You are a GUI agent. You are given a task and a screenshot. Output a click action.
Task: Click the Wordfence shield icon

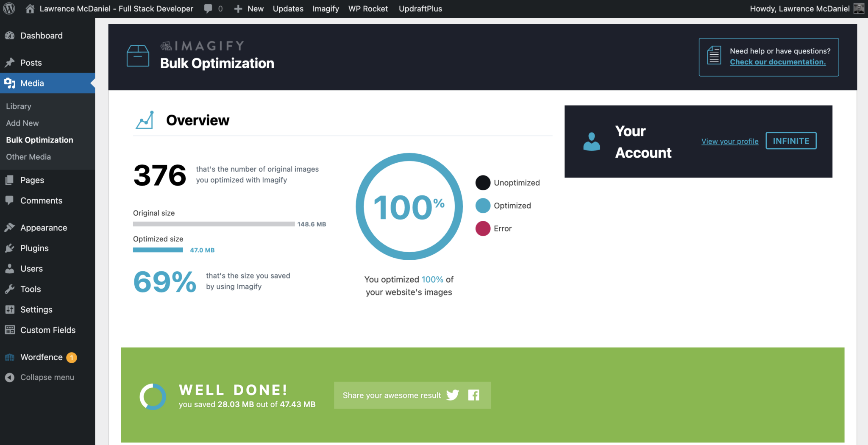pos(10,357)
